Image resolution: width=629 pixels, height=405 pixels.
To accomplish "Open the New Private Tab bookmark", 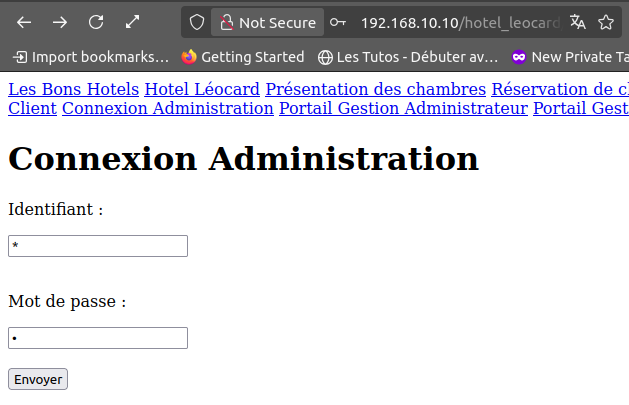I will pyautogui.click(x=569, y=57).
